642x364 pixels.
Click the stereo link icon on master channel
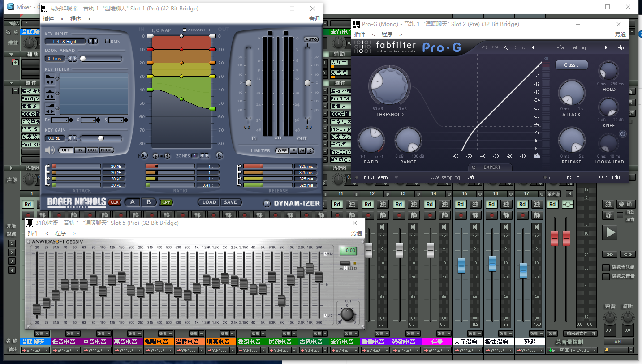pyautogui.click(x=568, y=204)
